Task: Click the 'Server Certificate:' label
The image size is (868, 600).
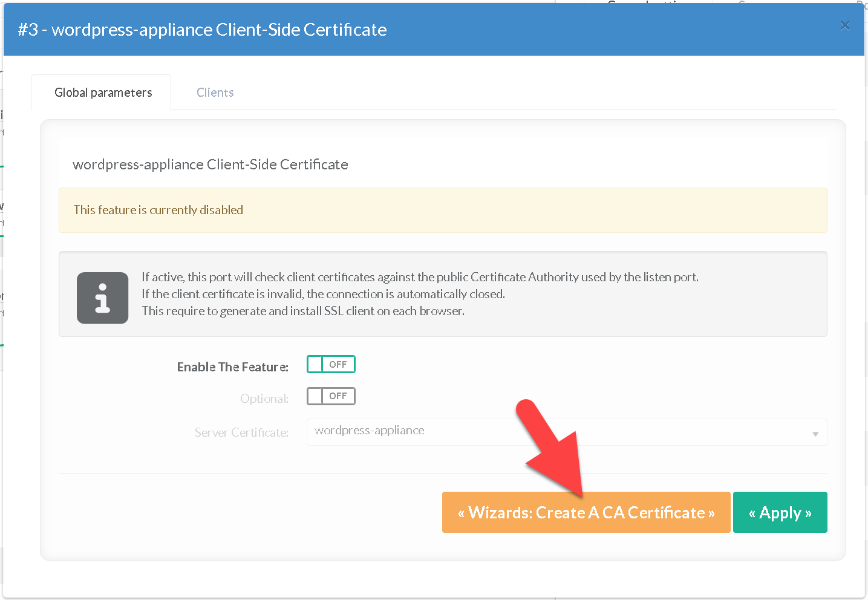Action: pos(241,432)
